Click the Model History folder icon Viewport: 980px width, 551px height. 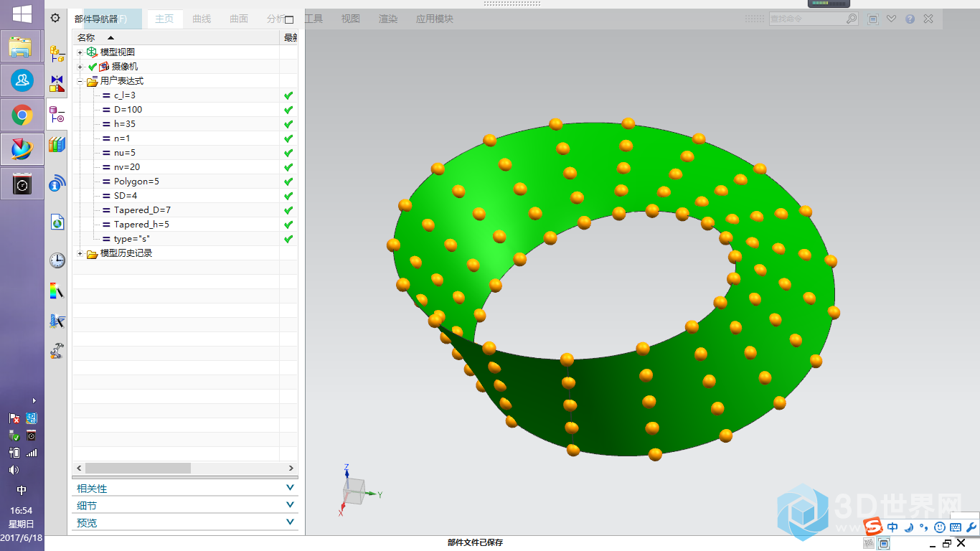point(92,253)
